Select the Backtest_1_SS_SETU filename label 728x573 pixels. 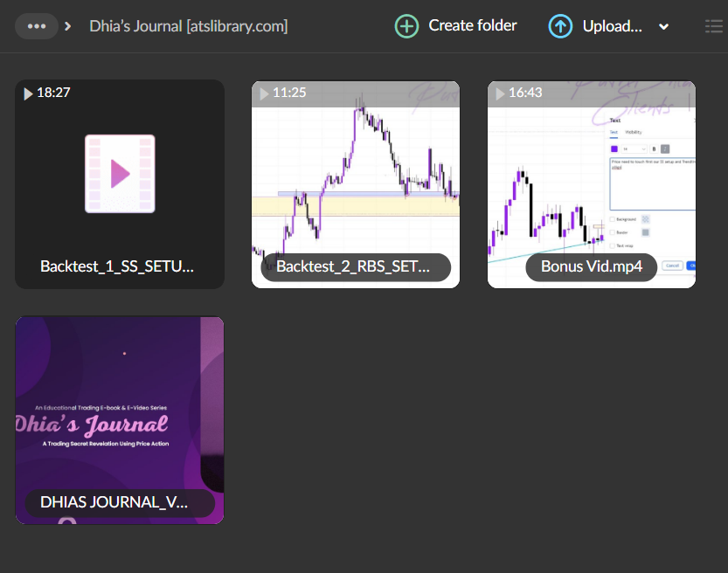[120, 267]
